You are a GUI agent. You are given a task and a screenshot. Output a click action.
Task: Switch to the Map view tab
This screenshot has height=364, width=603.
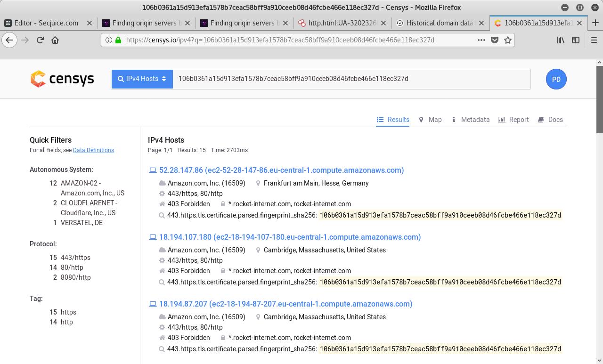tap(430, 120)
